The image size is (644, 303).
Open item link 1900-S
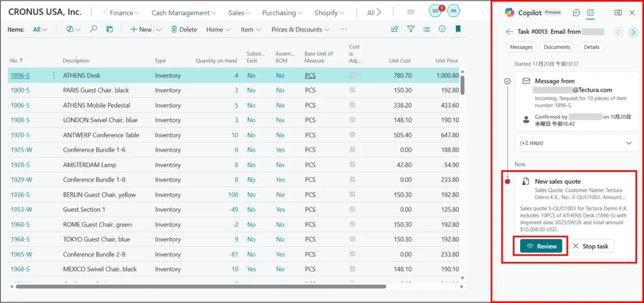click(20, 90)
